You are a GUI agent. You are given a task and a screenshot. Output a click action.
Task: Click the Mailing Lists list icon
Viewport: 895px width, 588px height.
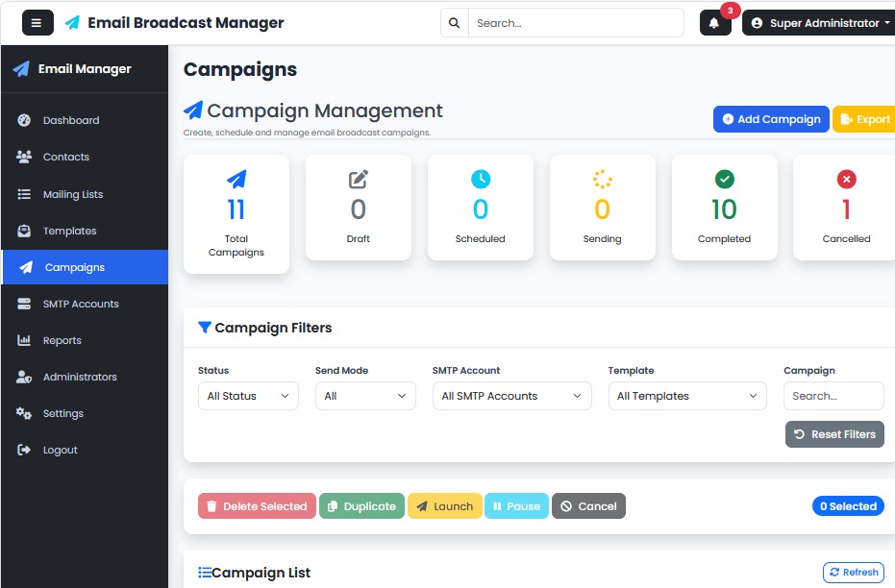(x=24, y=194)
